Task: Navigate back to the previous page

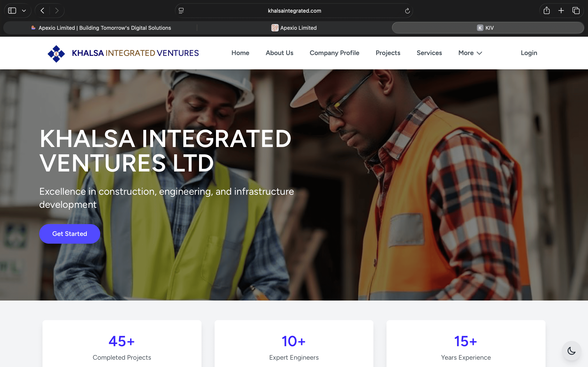Action: [42, 10]
